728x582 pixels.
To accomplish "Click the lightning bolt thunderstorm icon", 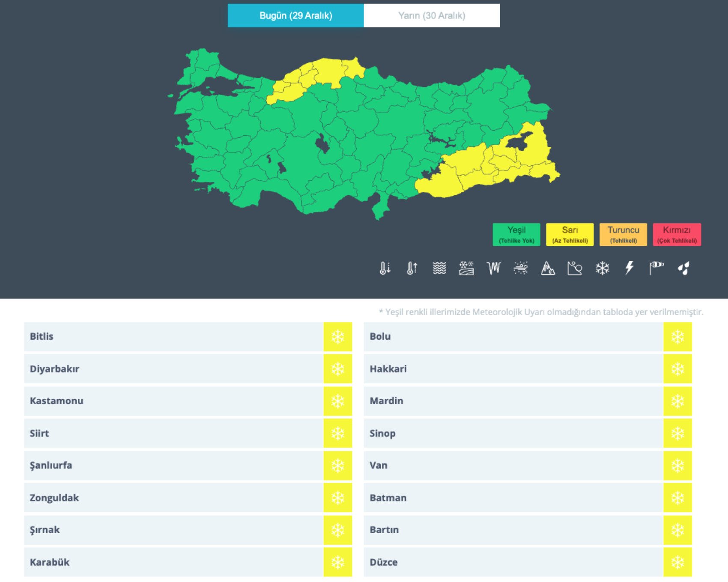I will [629, 268].
